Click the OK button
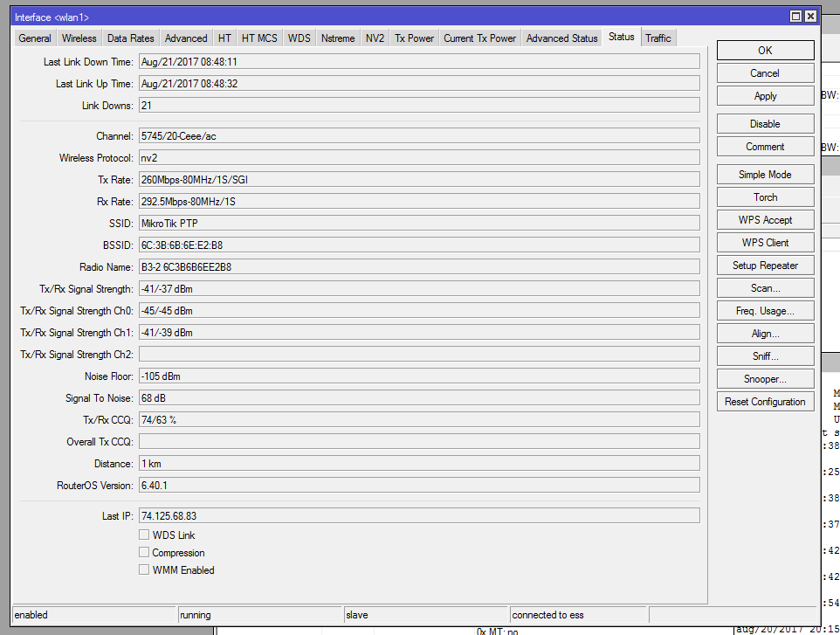 pos(765,50)
